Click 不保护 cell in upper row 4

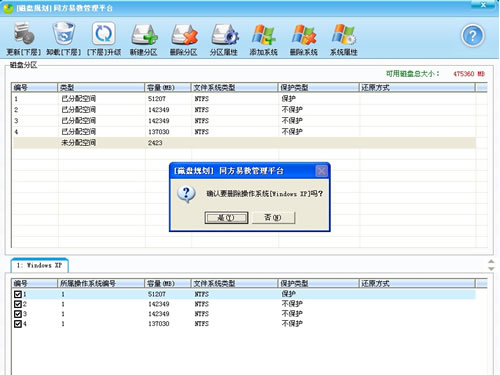click(292, 132)
